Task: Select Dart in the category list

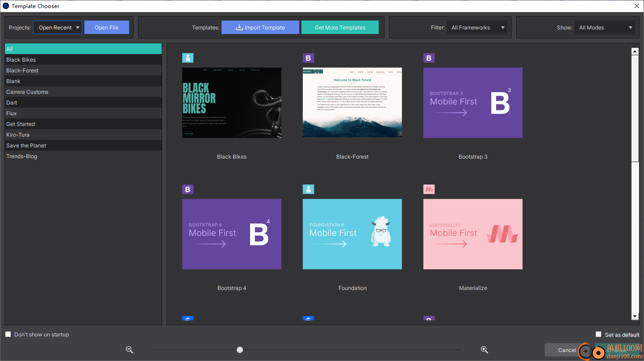Action: tap(84, 102)
